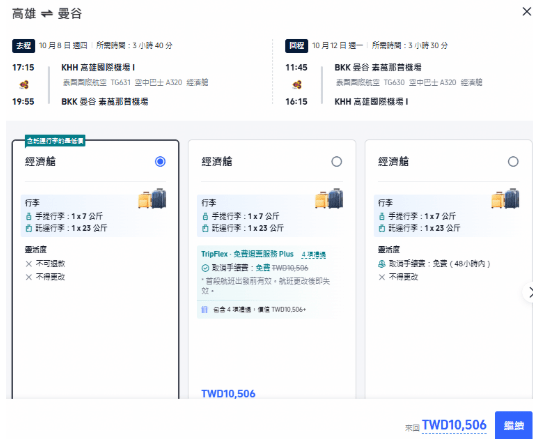Image resolution: width=533 pixels, height=439 pixels.
Task: Click cancellation fee checkmark icon in TripFlex card
Action: coord(205,268)
